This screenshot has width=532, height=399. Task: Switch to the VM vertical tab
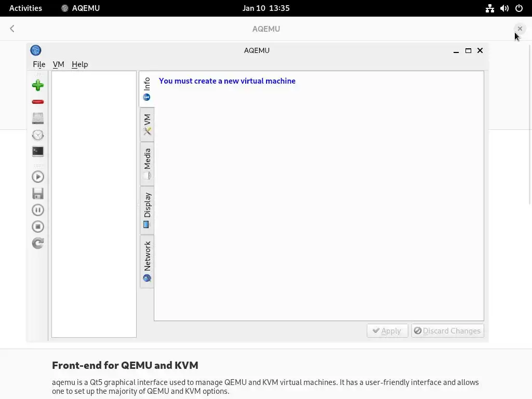pyautogui.click(x=147, y=125)
